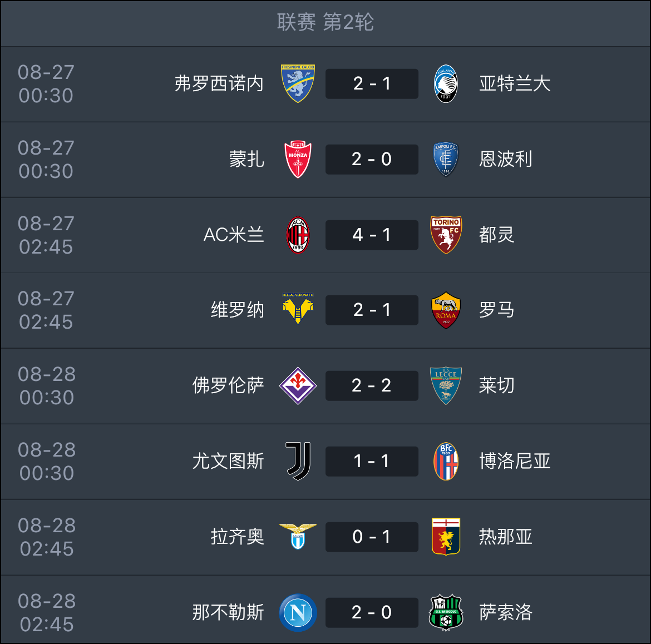Viewport: 651px width, 644px height.
Task: Select the AS Roma crest
Action: click(x=446, y=310)
